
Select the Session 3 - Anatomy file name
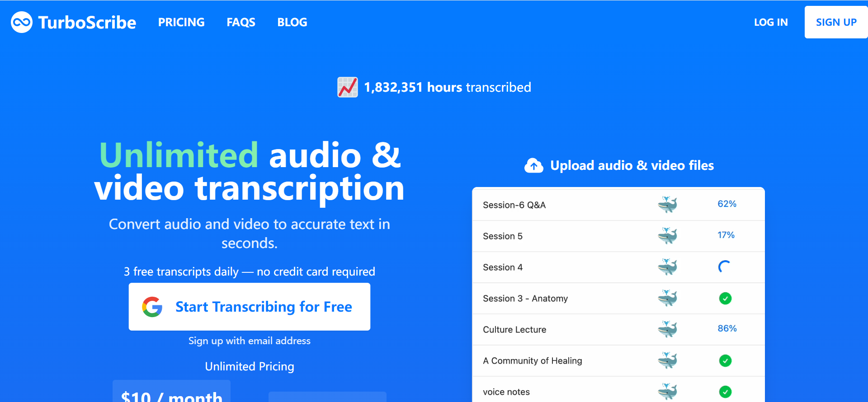point(525,299)
